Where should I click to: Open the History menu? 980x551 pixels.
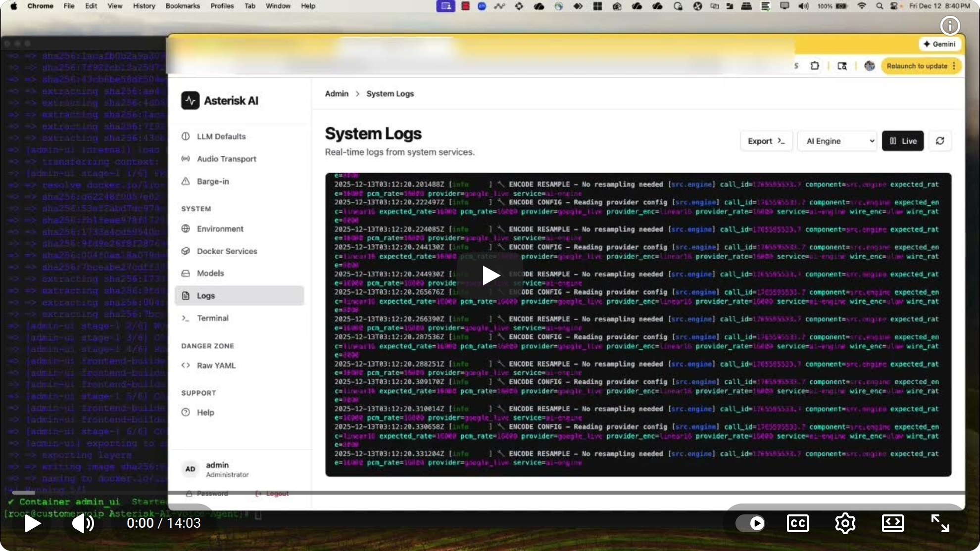coord(144,6)
